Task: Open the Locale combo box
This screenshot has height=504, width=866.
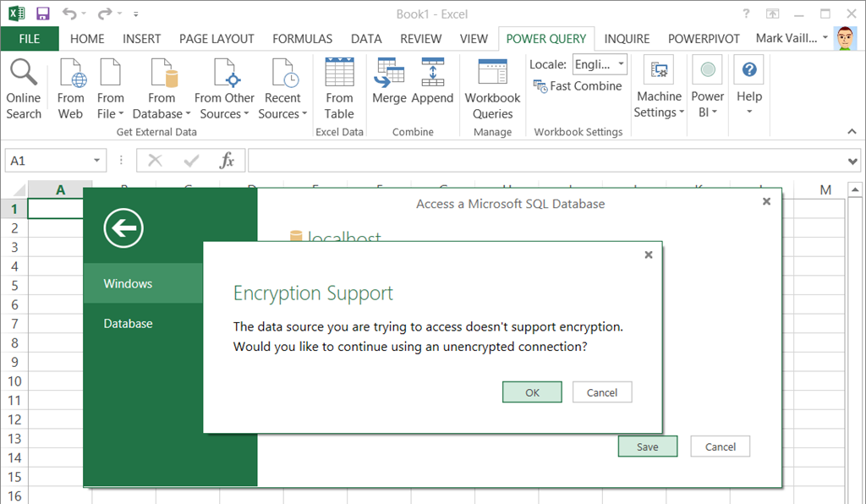Action: [x=600, y=64]
